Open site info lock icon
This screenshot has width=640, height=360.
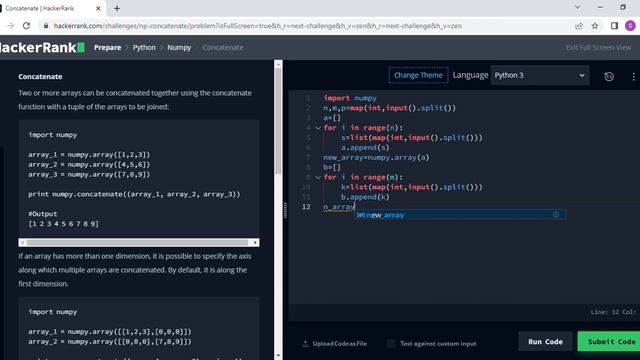[46, 26]
